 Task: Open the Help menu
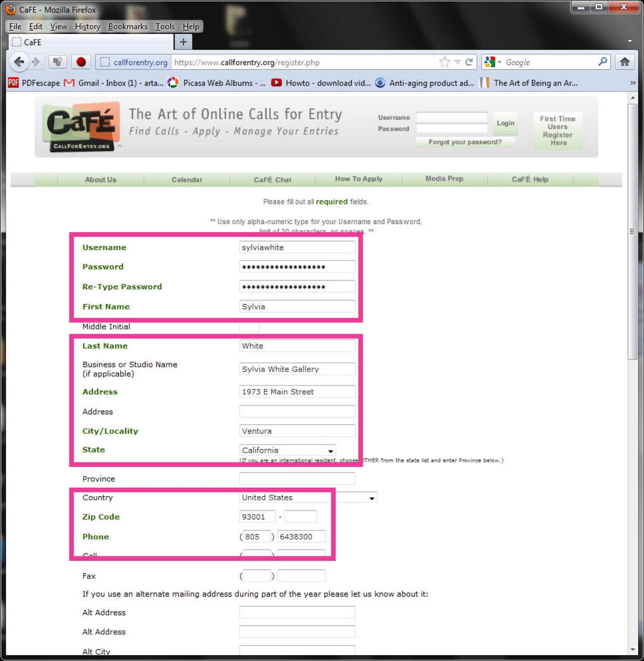pos(191,26)
